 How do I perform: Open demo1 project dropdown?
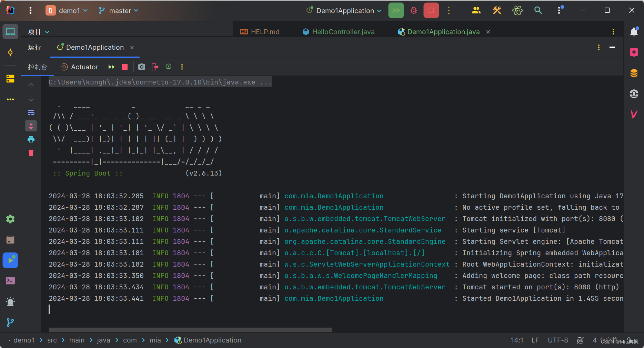pyautogui.click(x=67, y=11)
